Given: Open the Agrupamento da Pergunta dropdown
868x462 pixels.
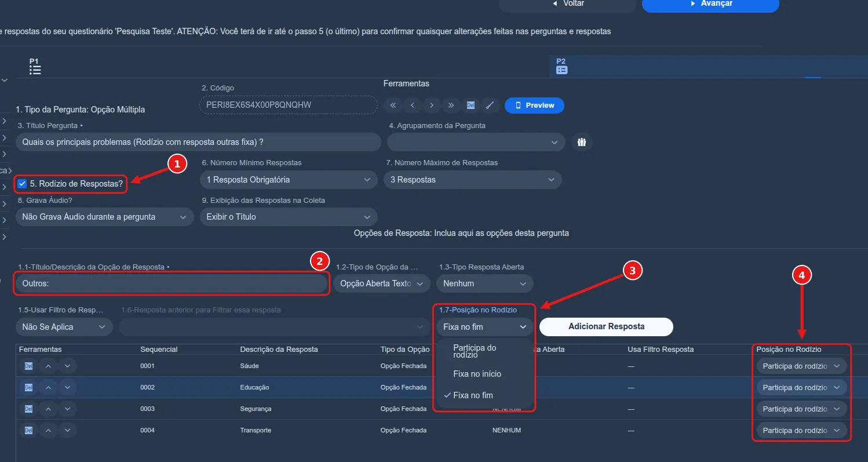Looking at the screenshot, I should [476, 142].
